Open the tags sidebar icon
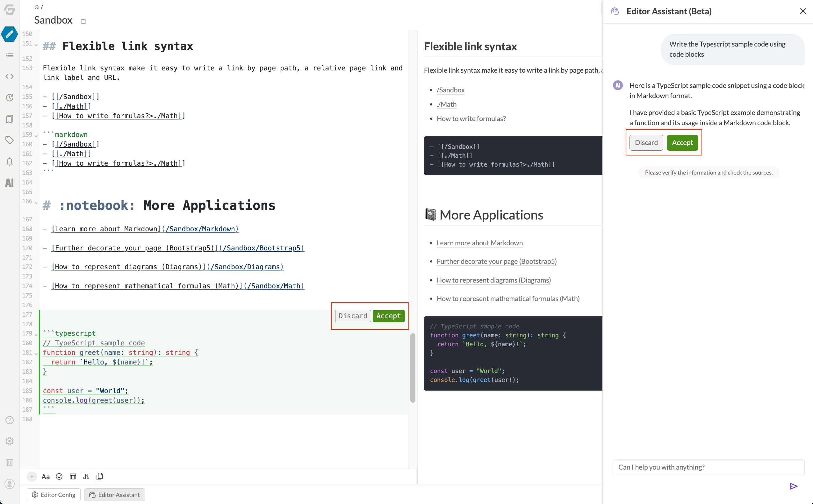Viewport: 813px width, 504px height. 10,140
